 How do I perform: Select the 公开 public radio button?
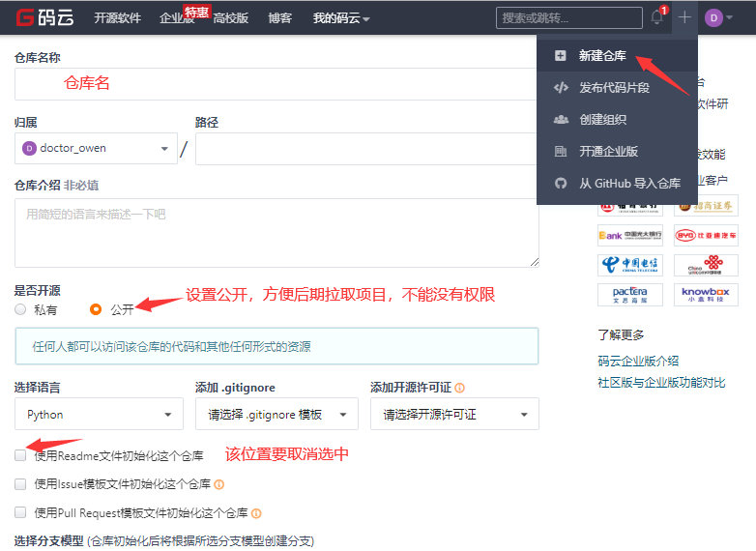96,310
